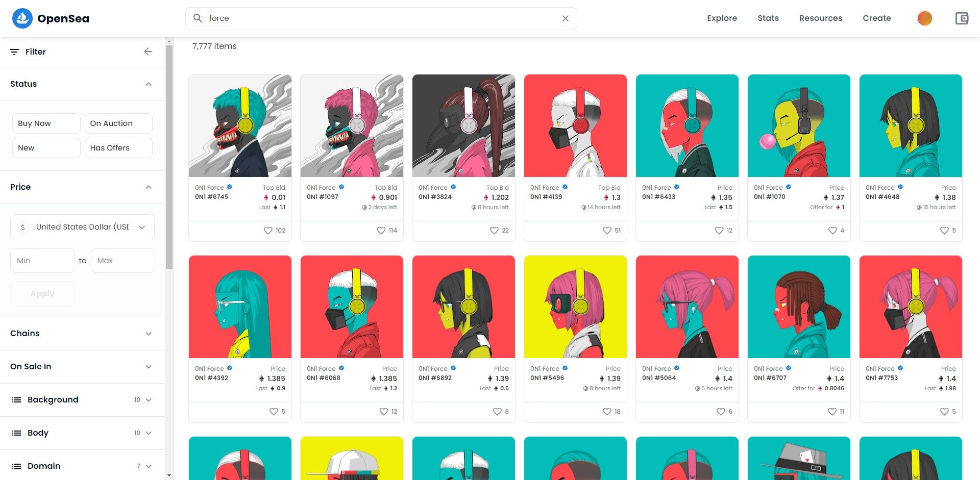The height and width of the screenshot is (480, 980).
Task: Toggle the Buy Now status filter
Action: point(46,123)
